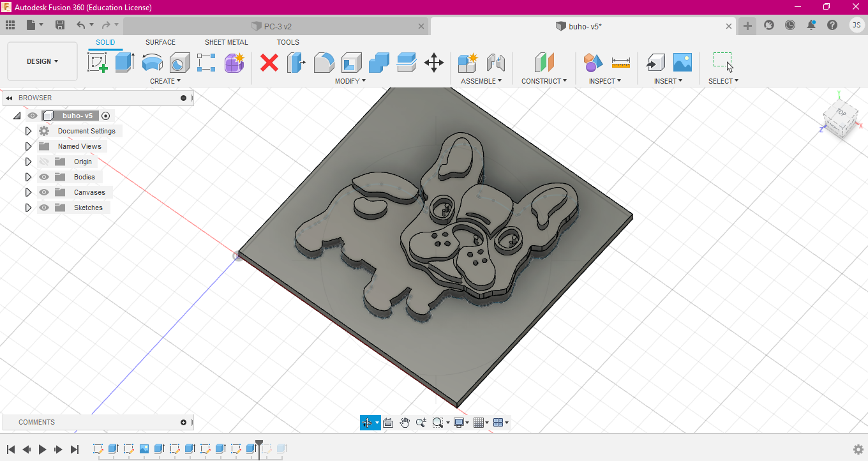The height and width of the screenshot is (461, 868).
Task: Insert a Canvas image
Action: 682,63
